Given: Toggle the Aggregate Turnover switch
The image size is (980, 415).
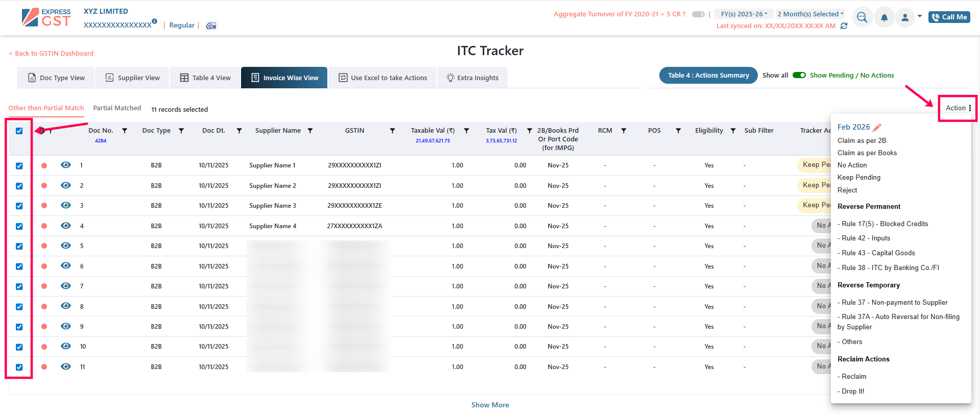Looking at the screenshot, I should 698,14.
